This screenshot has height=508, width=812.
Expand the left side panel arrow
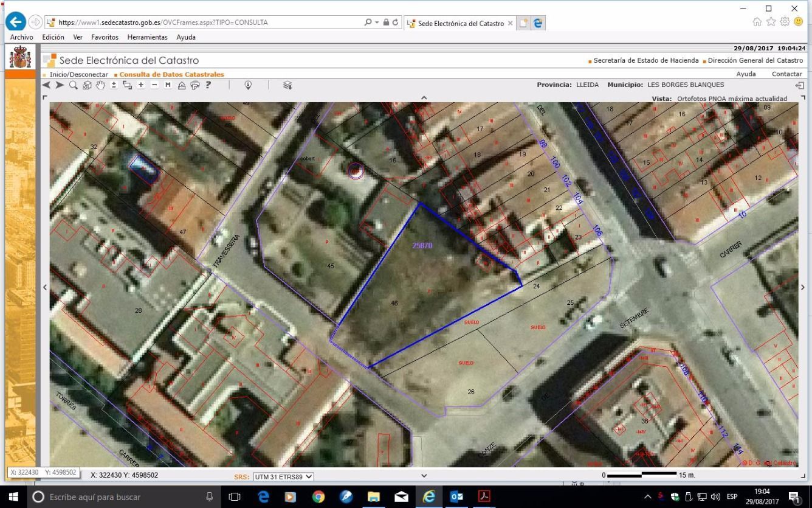pos(45,287)
